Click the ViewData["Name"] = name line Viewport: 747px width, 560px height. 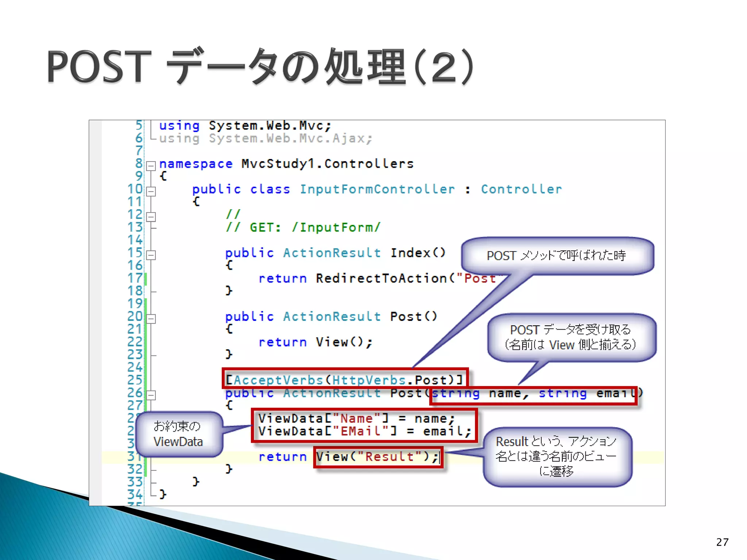point(356,419)
